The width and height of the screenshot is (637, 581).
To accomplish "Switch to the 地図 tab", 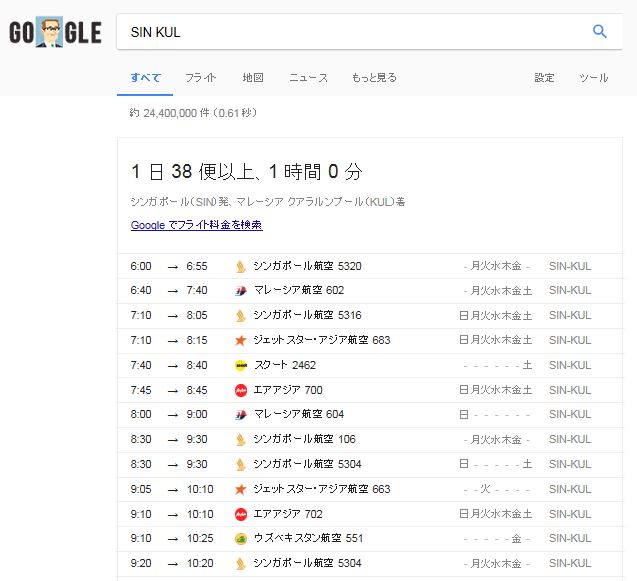I will point(253,77).
